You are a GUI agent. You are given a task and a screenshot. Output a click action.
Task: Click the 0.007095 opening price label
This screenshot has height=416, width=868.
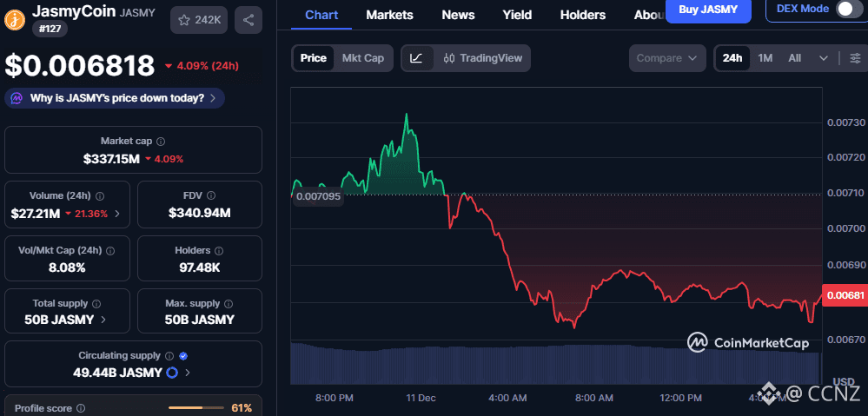tap(318, 196)
